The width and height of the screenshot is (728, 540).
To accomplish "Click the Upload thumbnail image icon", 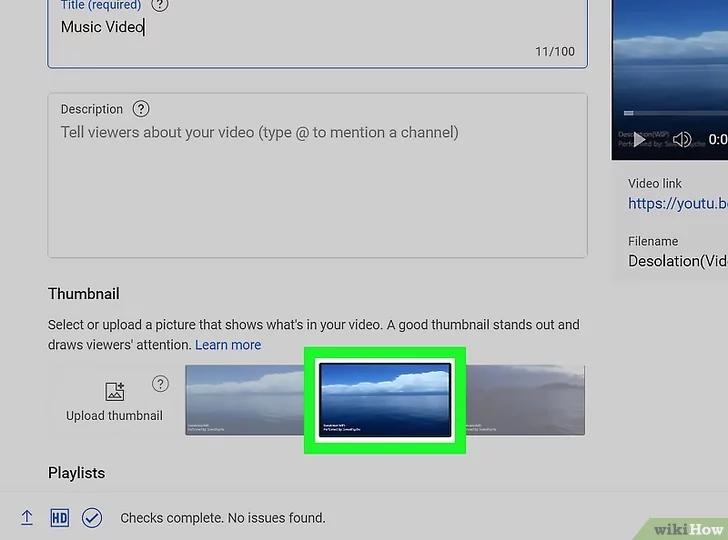I will pyautogui.click(x=114, y=391).
